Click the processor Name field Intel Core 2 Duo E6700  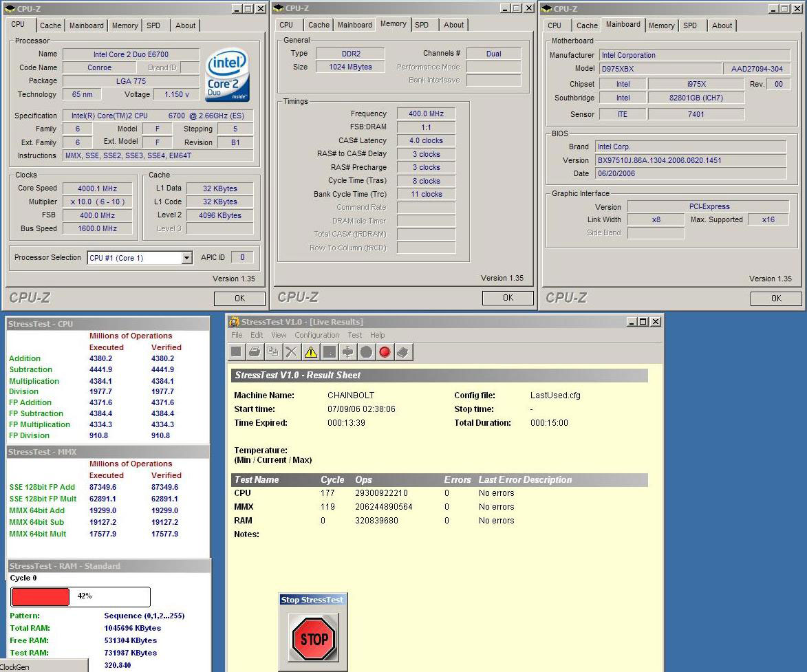click(131, 54)
